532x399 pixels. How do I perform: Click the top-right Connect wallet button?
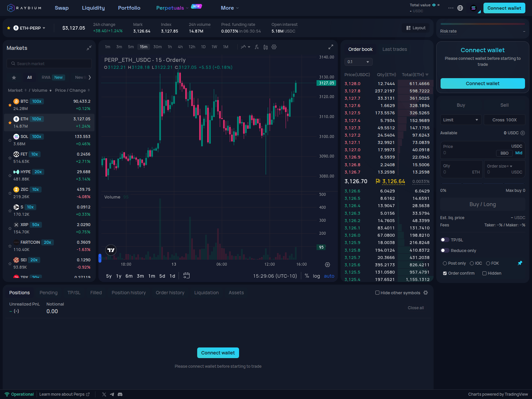(x=504, y=8)
